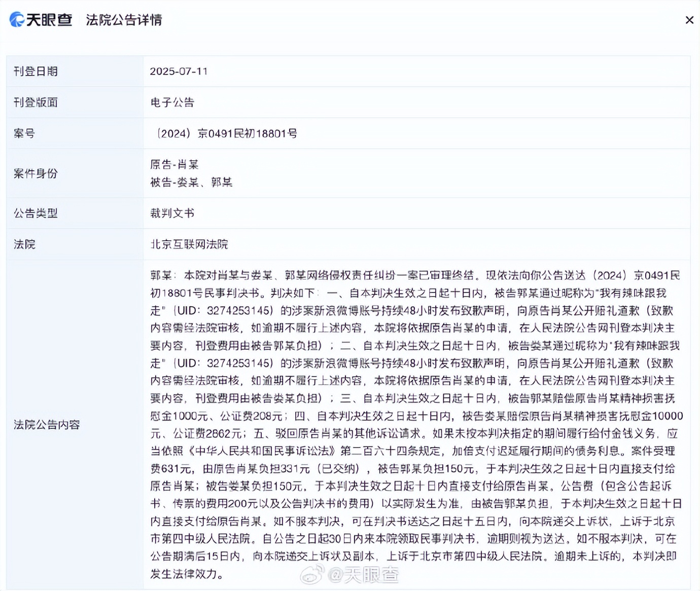Click the Weibo watermark icon

312,574
